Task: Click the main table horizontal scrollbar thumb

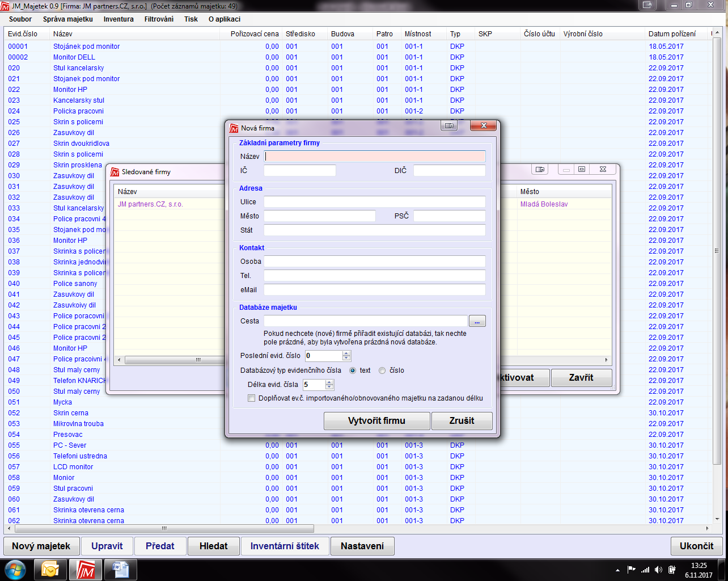Action: pyautogui.click(x=164, y=528)
